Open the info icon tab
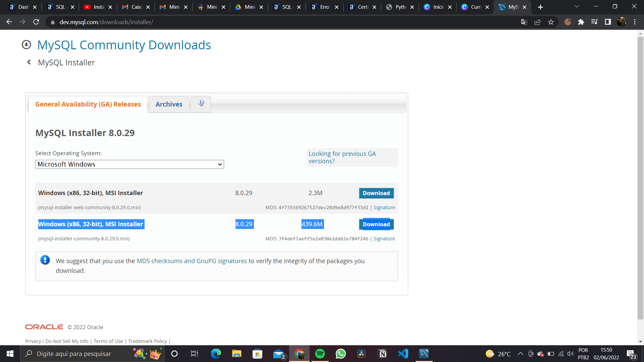644x362 pixels. [201, 104]
